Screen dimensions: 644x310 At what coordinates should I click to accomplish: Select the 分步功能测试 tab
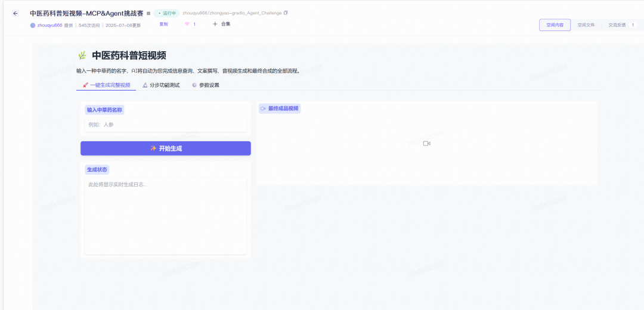pyautogui.click(x=161, y=85)
